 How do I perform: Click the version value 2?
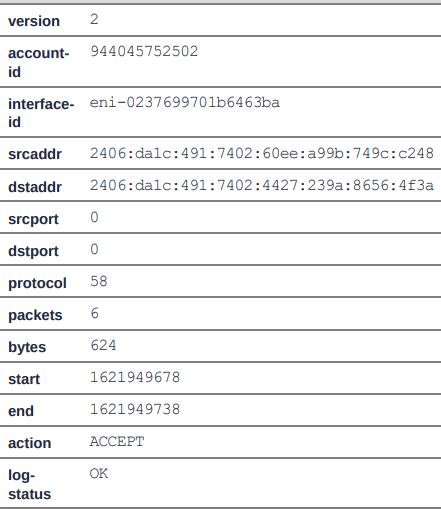tap(94, 19)
